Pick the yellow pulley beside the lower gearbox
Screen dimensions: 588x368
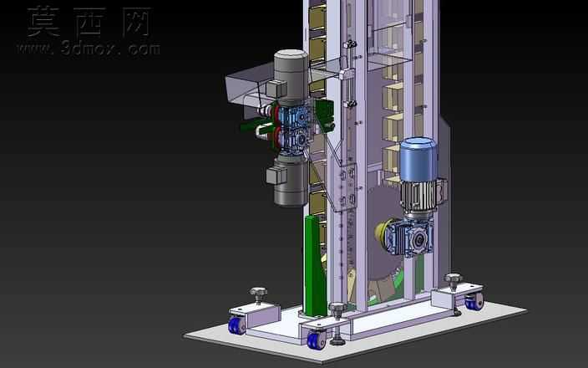click(x=381, y=232)
